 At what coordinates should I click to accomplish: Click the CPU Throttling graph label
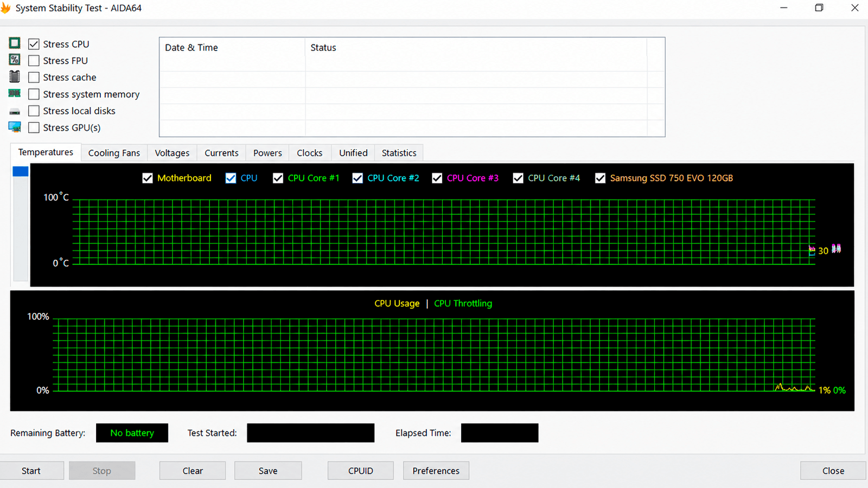tap(463, 304)
